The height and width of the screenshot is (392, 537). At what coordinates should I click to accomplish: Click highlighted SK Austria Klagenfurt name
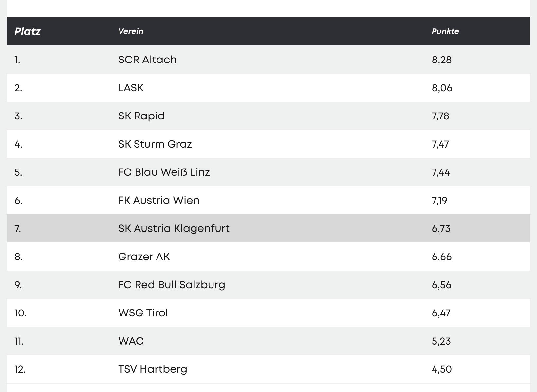click(174, 228)
